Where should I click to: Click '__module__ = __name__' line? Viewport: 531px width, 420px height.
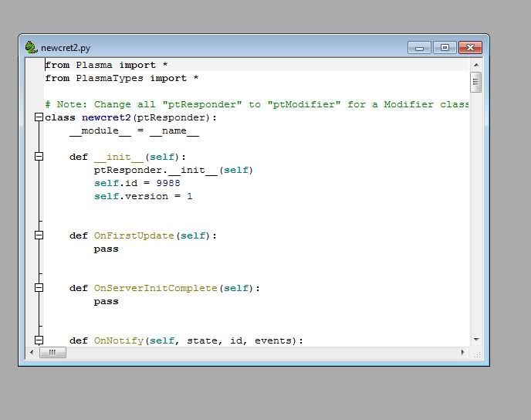[x=134, y=130]
